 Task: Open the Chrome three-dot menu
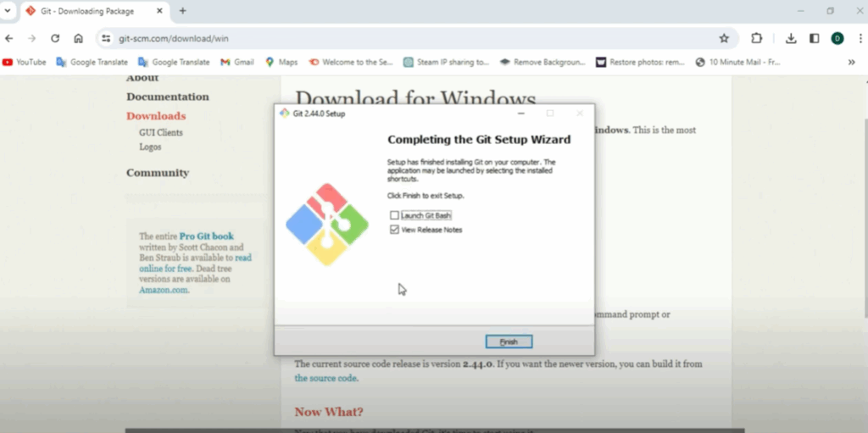[x=858, y=38]
